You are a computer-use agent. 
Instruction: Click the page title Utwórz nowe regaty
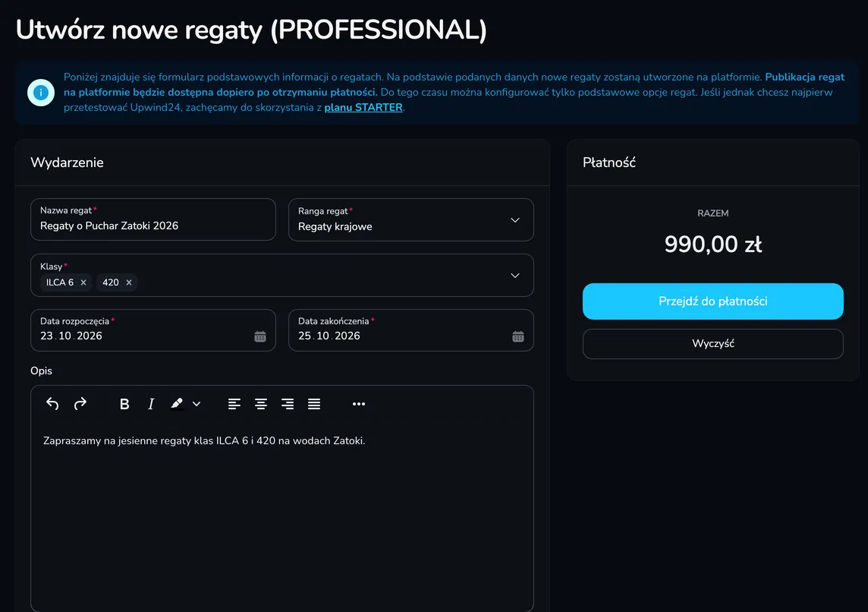click(x=251, y=30)
